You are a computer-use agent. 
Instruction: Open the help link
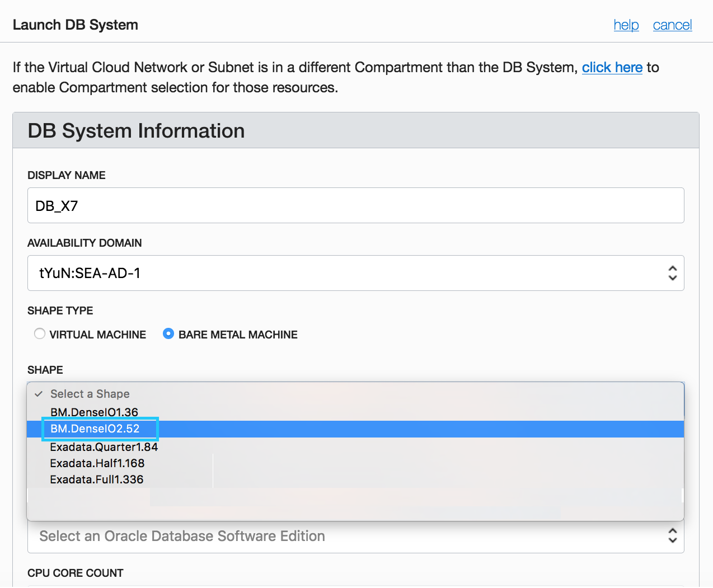(x=626, y=25)
